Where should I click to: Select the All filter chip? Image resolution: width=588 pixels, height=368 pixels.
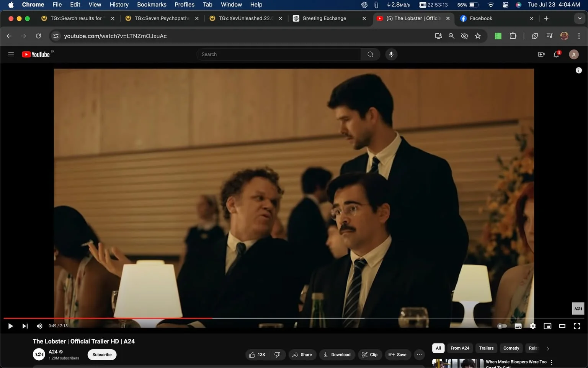[438, 348]
